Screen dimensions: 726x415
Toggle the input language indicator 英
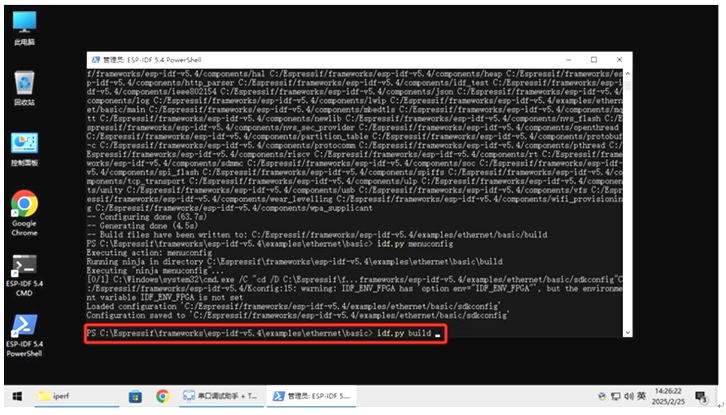pos(641,396)
